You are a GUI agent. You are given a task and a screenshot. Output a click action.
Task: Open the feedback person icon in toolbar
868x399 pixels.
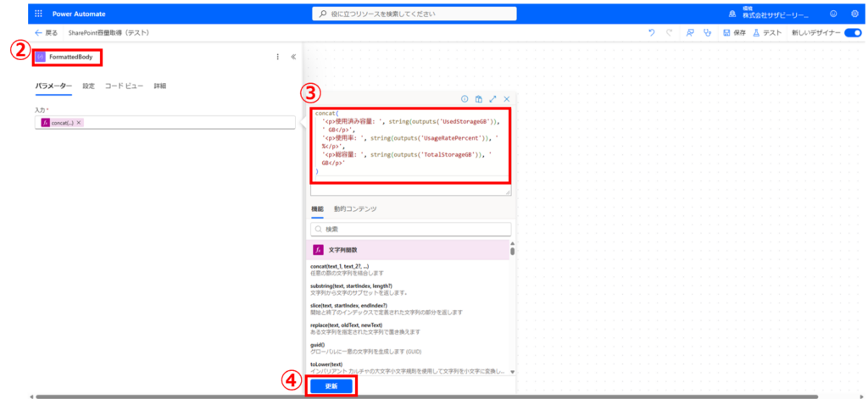(x=690, y=33)
